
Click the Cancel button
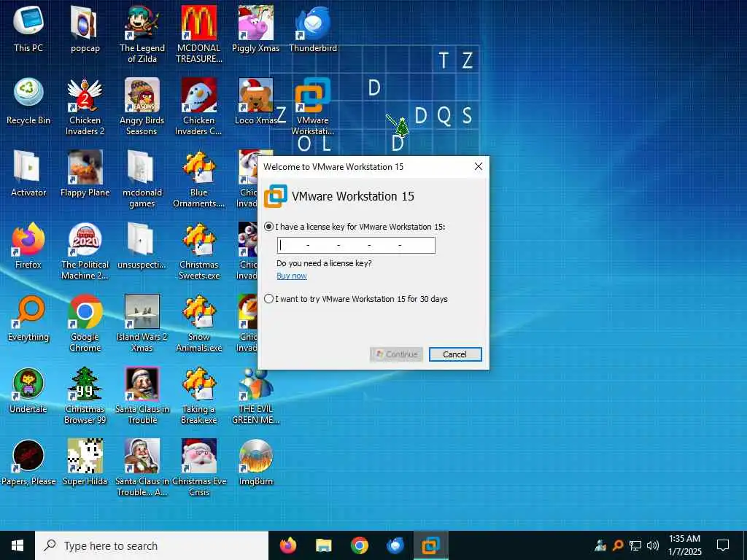[455, 354]
